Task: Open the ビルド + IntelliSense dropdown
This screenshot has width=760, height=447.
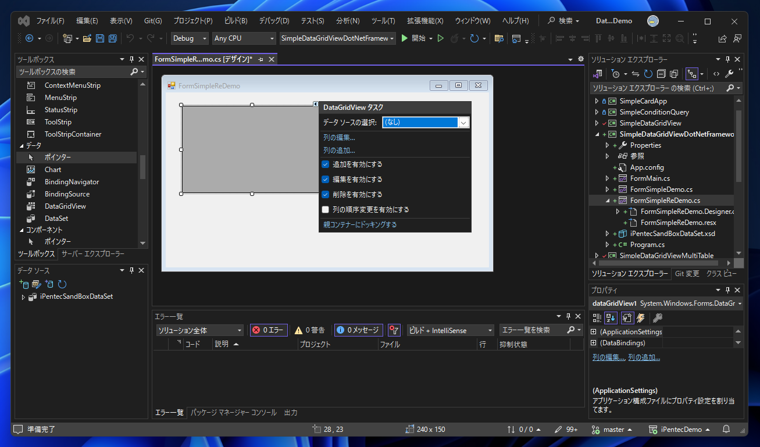Action: coord(450,330)
